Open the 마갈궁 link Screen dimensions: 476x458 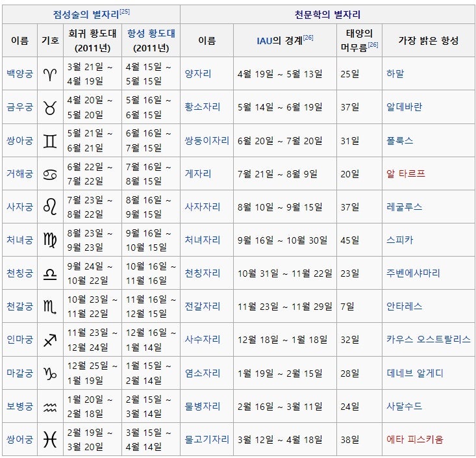(x=19, y=374)
